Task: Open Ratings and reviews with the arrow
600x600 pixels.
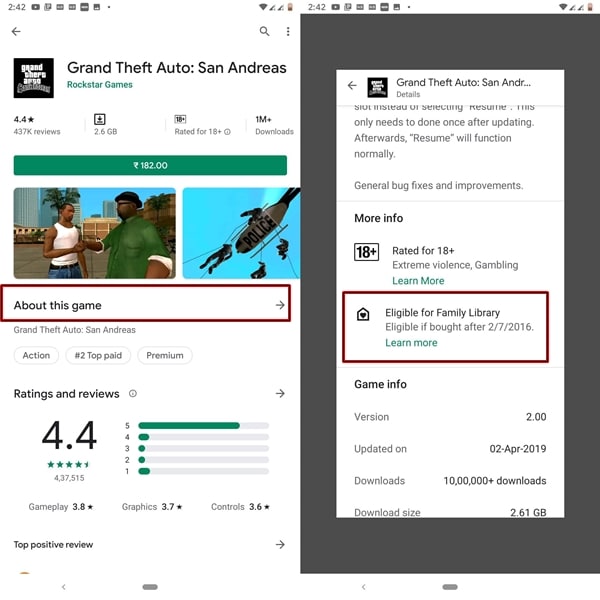Action: 280,393
